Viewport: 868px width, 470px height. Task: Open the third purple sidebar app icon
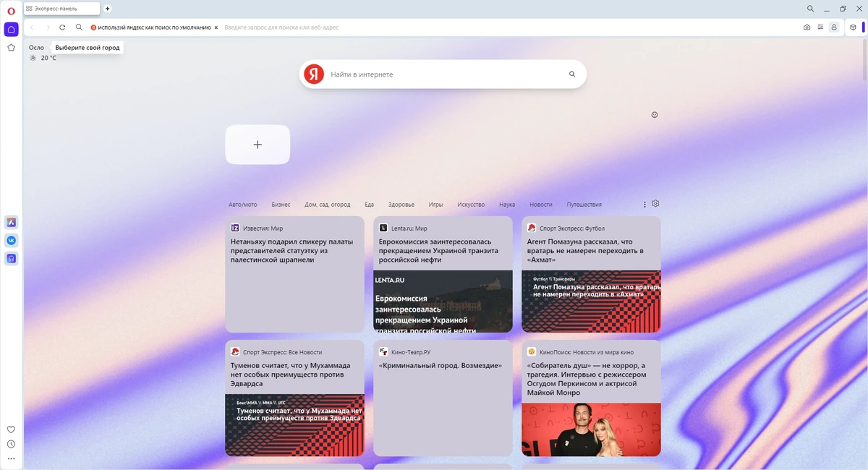click(x=12, y=258)
